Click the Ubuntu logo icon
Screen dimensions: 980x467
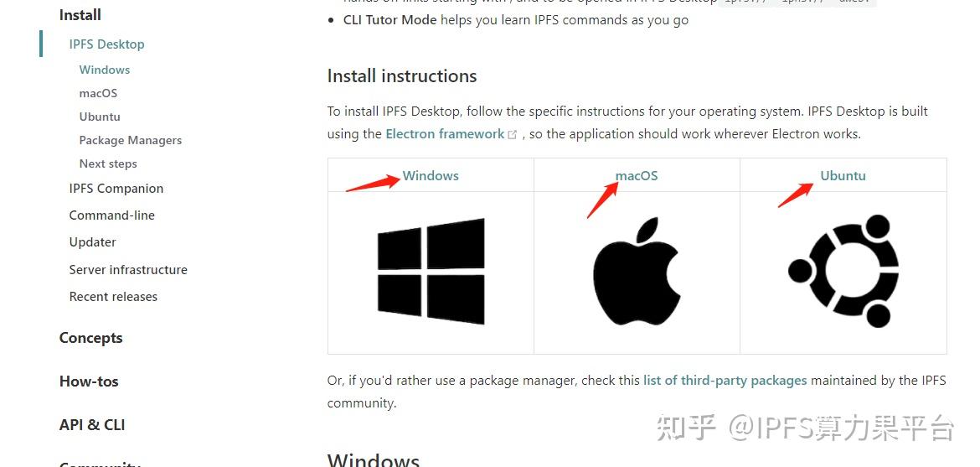pos(843,271)
